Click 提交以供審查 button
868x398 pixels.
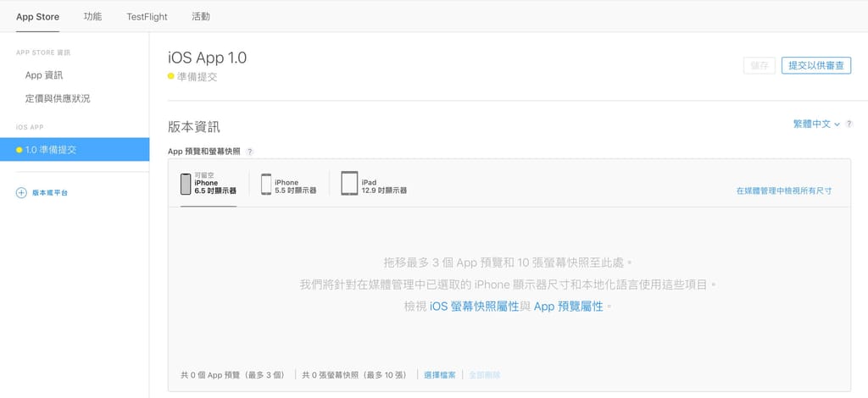point(816,65)
